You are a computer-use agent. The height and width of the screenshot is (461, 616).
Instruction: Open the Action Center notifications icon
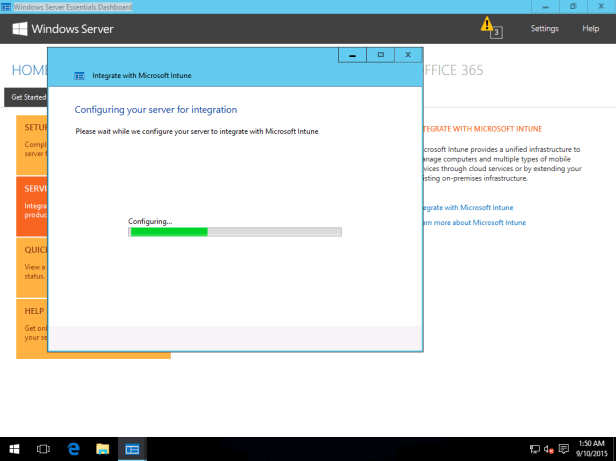point(564,450)
